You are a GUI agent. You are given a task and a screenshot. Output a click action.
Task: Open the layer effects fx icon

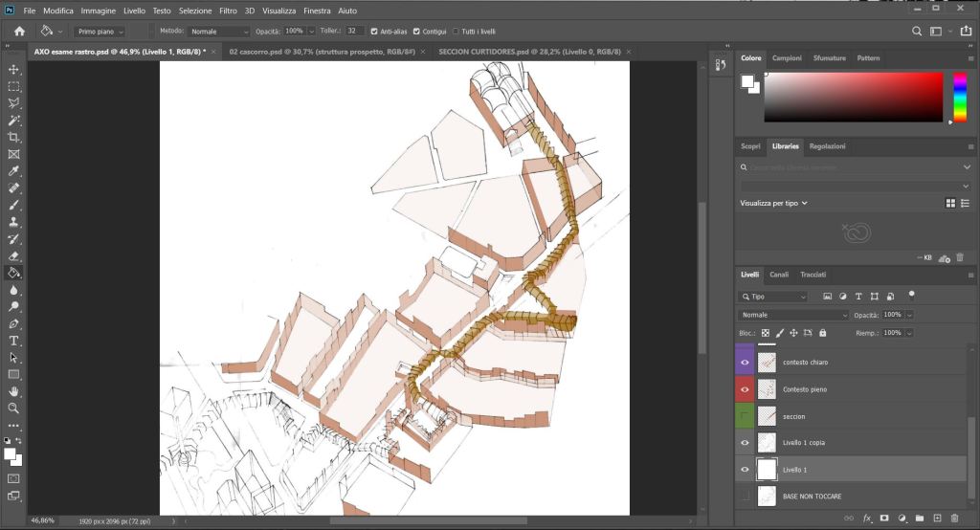tap(867, 519)
